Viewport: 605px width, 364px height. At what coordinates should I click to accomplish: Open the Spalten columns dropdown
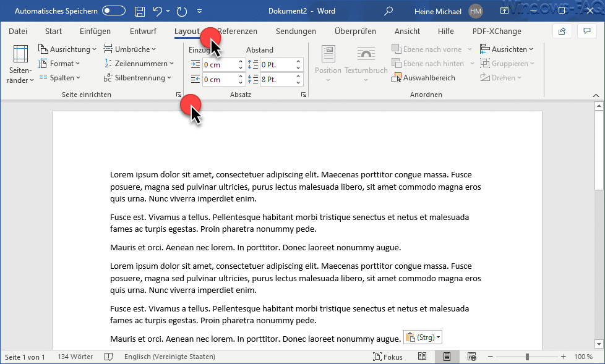(59, 78)
